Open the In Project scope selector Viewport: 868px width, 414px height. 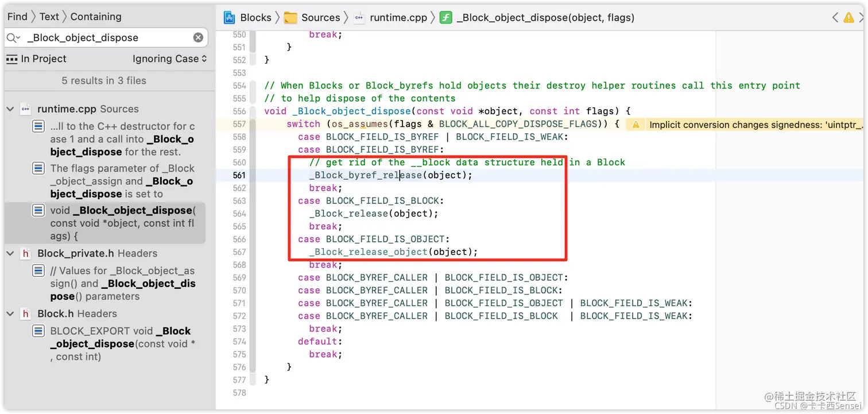click(36, 59)
